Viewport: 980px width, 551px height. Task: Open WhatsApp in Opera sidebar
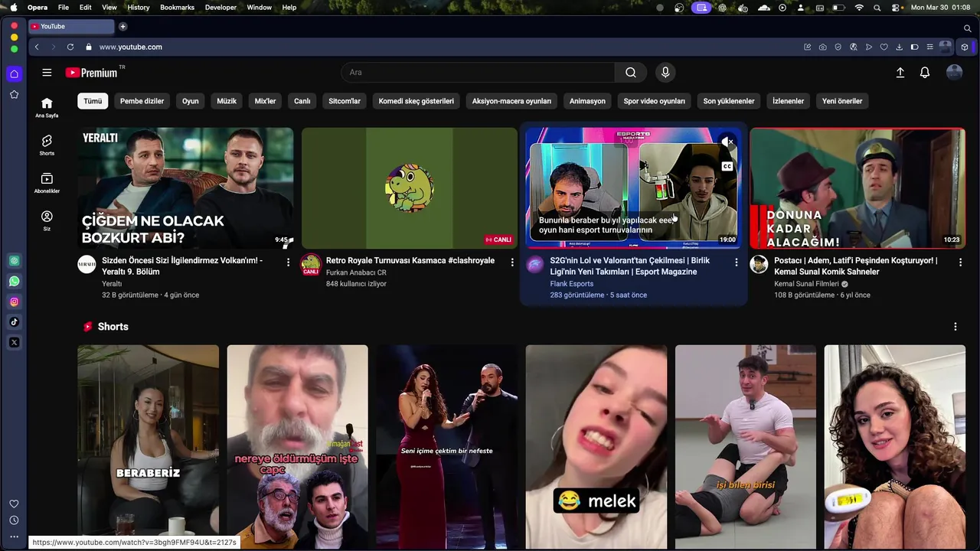(x=14, y=282)
